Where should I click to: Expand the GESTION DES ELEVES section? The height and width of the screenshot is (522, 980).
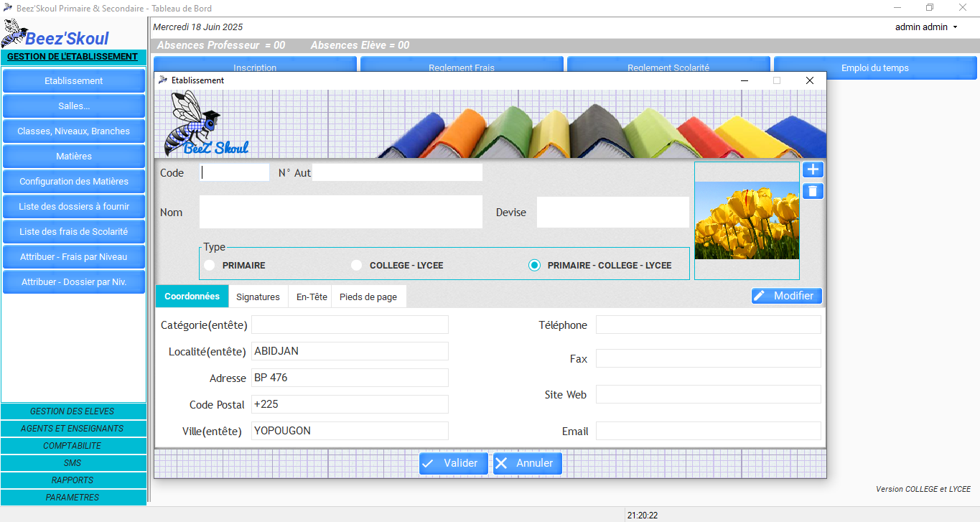click(73, 411)
